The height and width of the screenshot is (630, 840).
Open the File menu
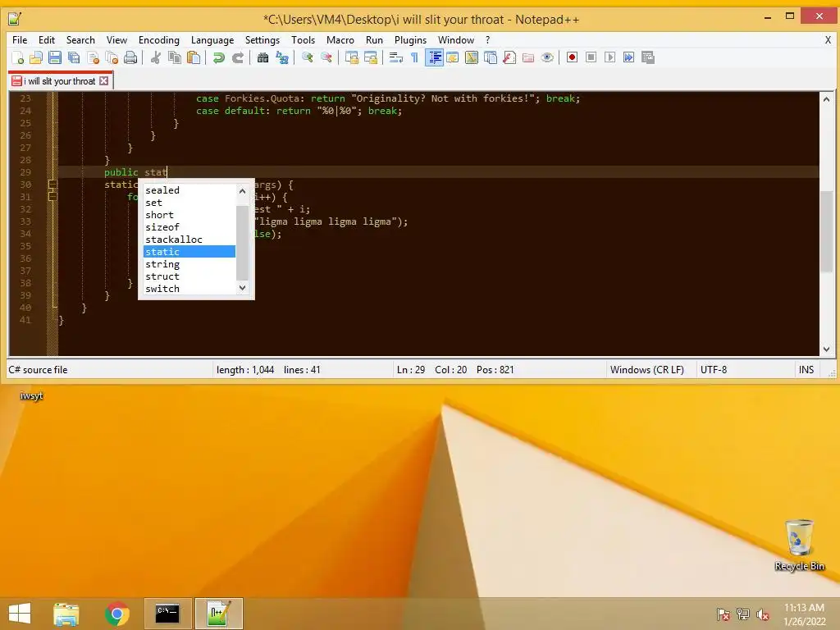(x=20, y=40)
